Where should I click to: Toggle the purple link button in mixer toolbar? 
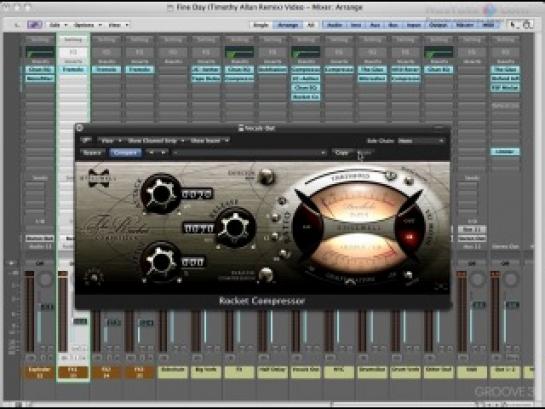pyautogui.click(x=35, y=25)
